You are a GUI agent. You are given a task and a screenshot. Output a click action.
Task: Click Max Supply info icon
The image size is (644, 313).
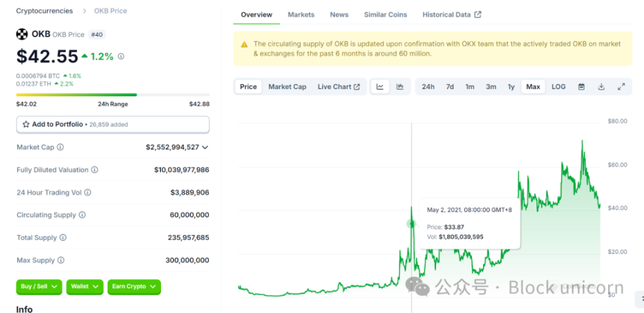[x=61, y=261]
